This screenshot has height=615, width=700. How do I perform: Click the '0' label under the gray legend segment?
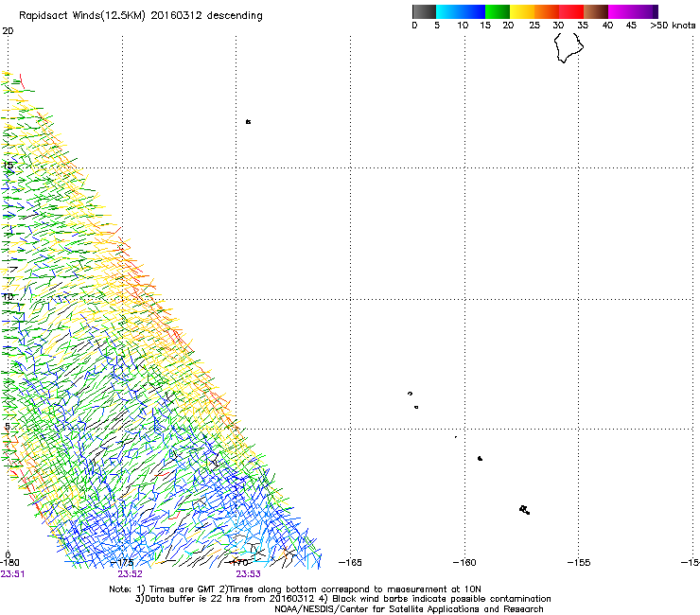pyautogui.click(x=414, y=26)
